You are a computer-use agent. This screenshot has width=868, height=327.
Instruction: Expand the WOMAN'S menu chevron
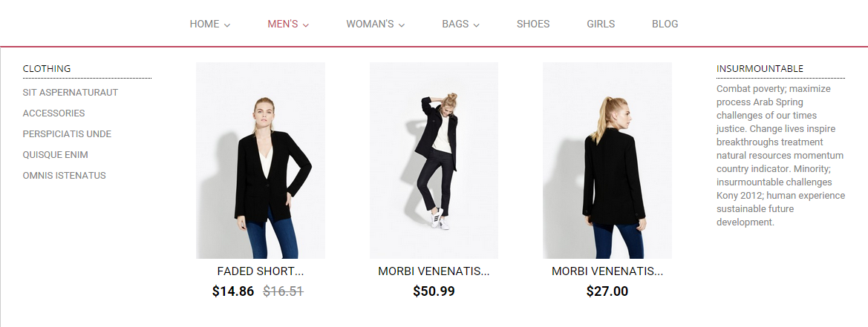point(402,24)
